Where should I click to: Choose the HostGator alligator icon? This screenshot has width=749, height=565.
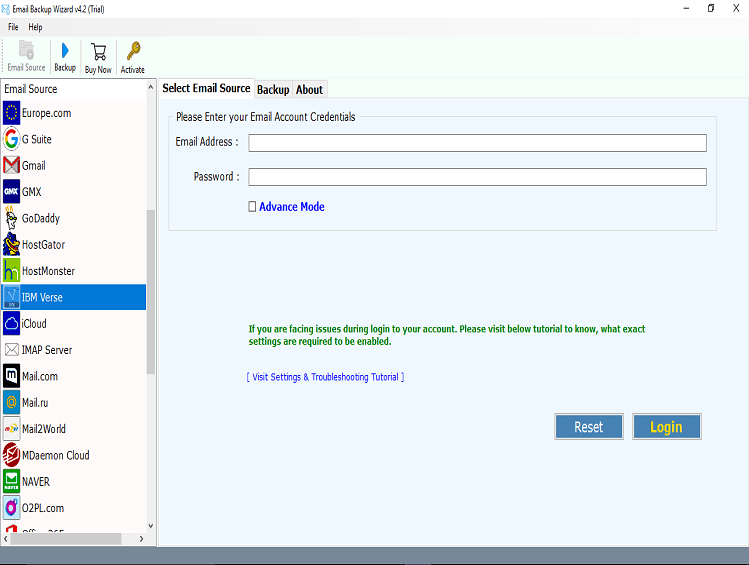[11, 245]
